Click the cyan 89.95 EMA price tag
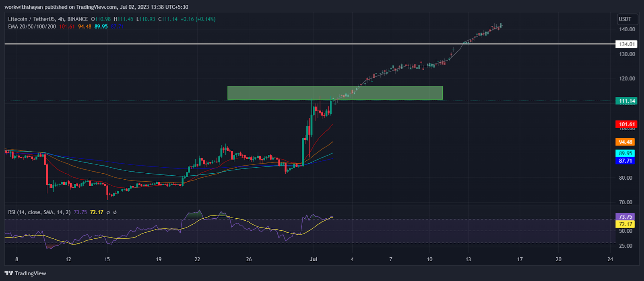Viewport: 644px width, 281px height. [625, 153]
